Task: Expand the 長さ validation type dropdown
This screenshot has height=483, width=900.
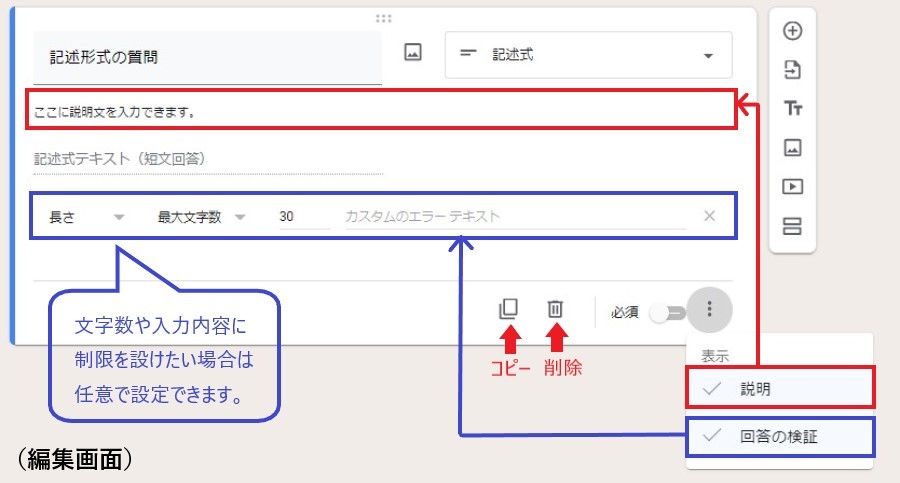Action: point(87,216)
